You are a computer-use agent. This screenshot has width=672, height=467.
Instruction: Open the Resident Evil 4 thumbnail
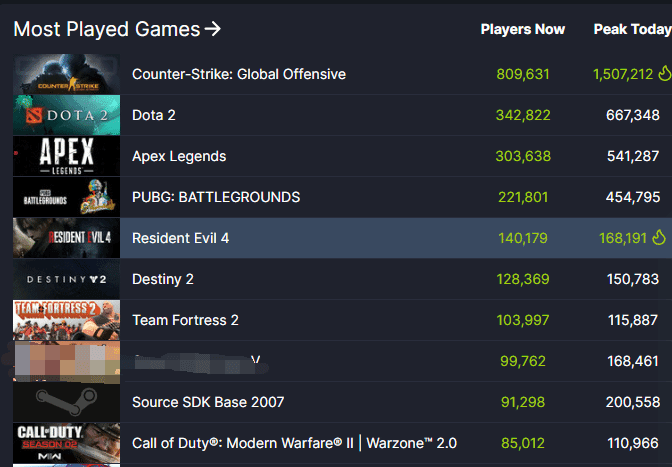click(x=66, y=238)
